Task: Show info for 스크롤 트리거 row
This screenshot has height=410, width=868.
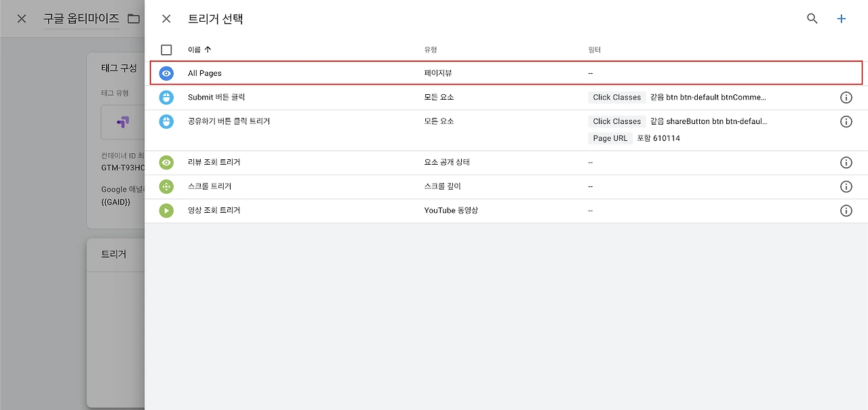Action: click(x=846, y=186)
